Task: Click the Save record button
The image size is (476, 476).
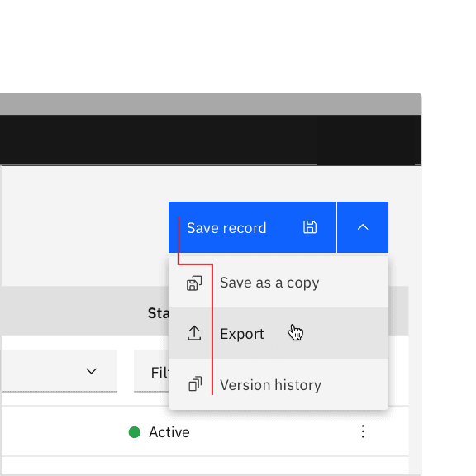Action: coord(252,227)
